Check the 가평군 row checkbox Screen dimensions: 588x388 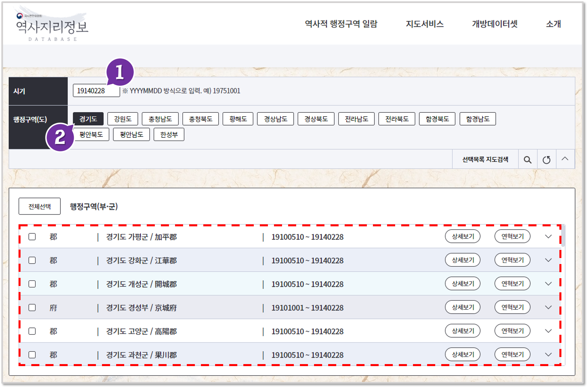(x=32, y=237)
